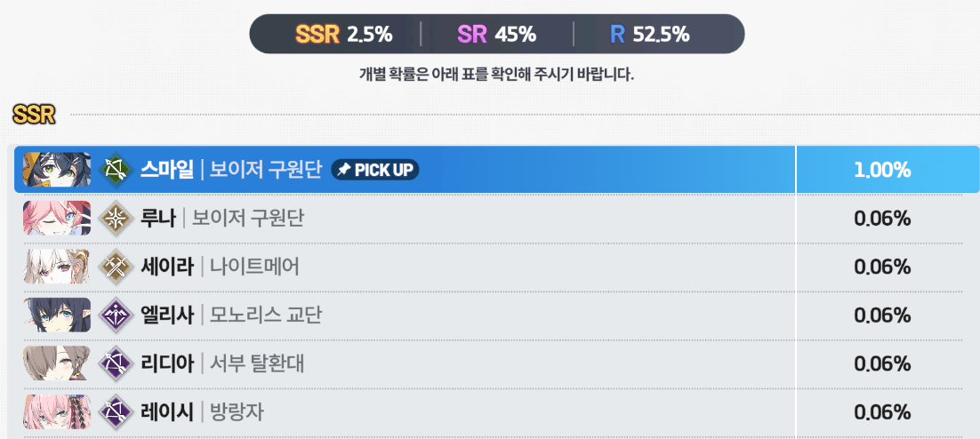The image size is (980, 439).
Task: Click the class icon beside 스마일
Action: (115, 169)
